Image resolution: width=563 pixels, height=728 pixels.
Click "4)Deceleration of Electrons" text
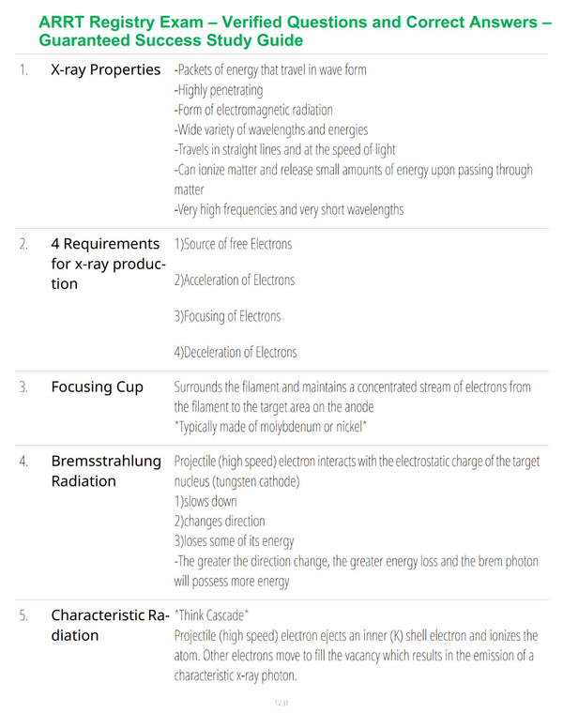(x=236, y=353)
